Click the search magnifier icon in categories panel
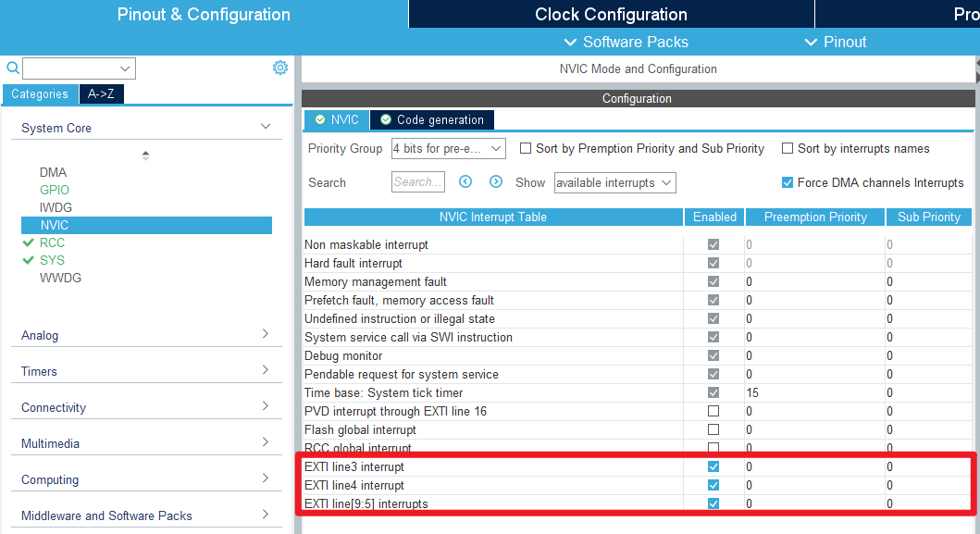Viewport: 980px width, 534px height. point(13,68)
